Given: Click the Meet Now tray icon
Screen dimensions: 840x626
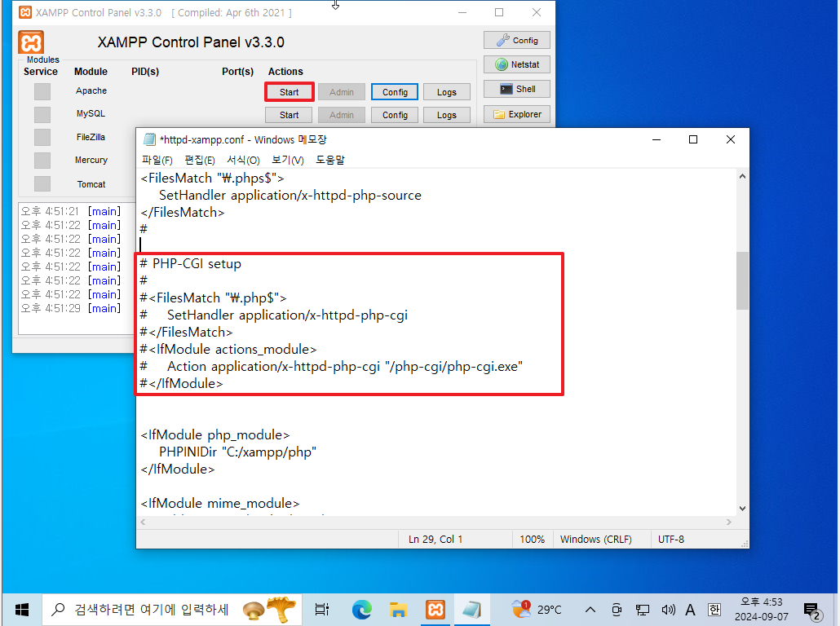Looking at the screenshot, I should (x=617, y=610).
